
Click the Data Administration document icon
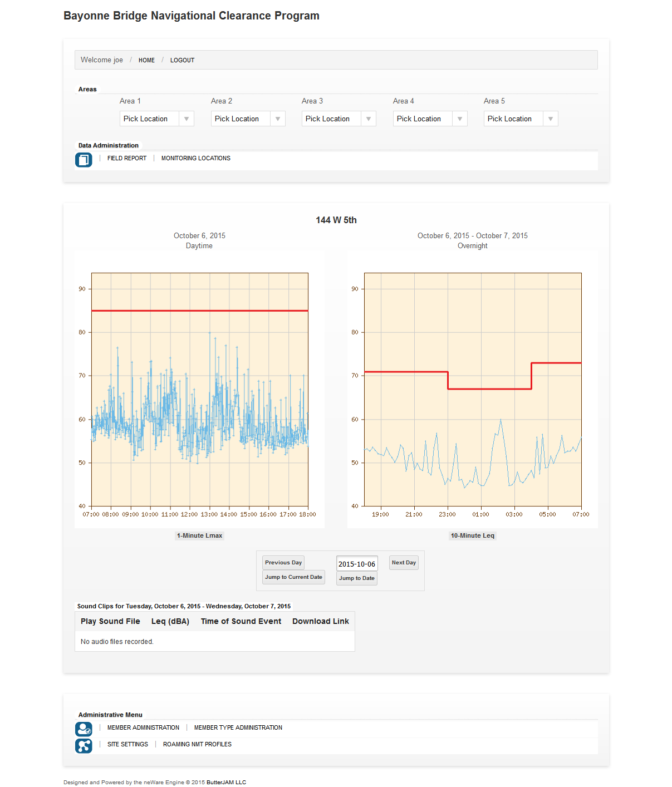84,160
